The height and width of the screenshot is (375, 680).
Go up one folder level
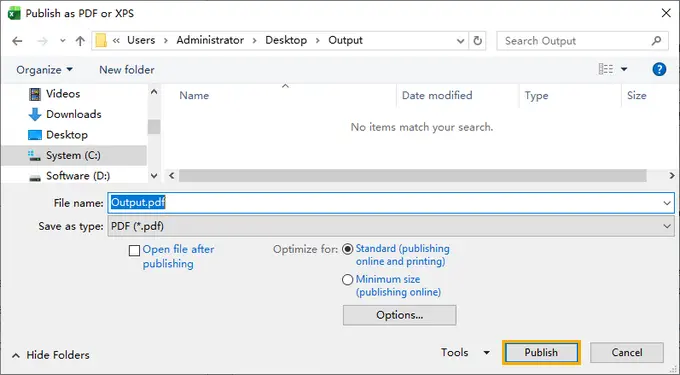click(x=80, y=41)
